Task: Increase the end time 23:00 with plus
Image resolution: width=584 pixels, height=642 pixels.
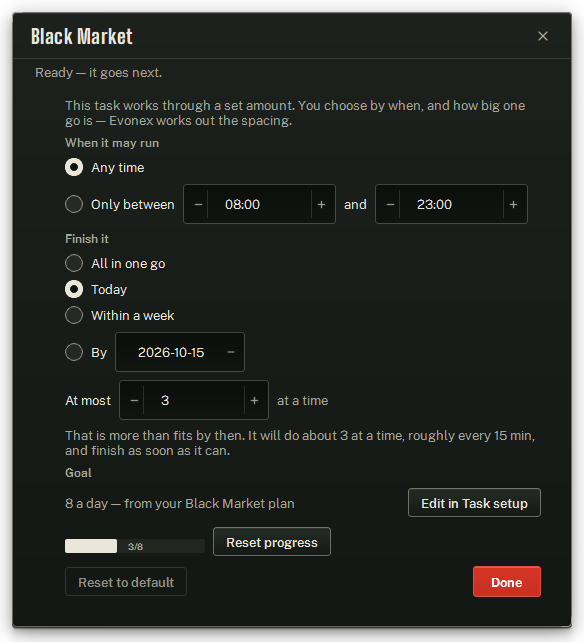Action: [x=513, y=204]
